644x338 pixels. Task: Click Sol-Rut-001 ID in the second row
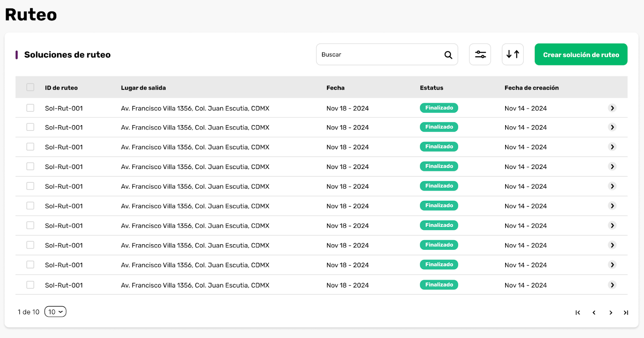point(64,128)
